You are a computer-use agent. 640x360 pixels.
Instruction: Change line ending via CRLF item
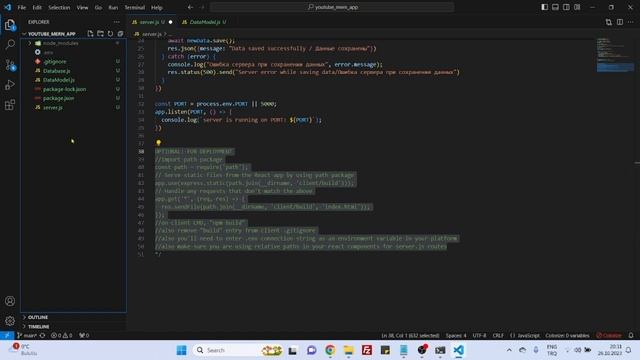tap(498, 336)
